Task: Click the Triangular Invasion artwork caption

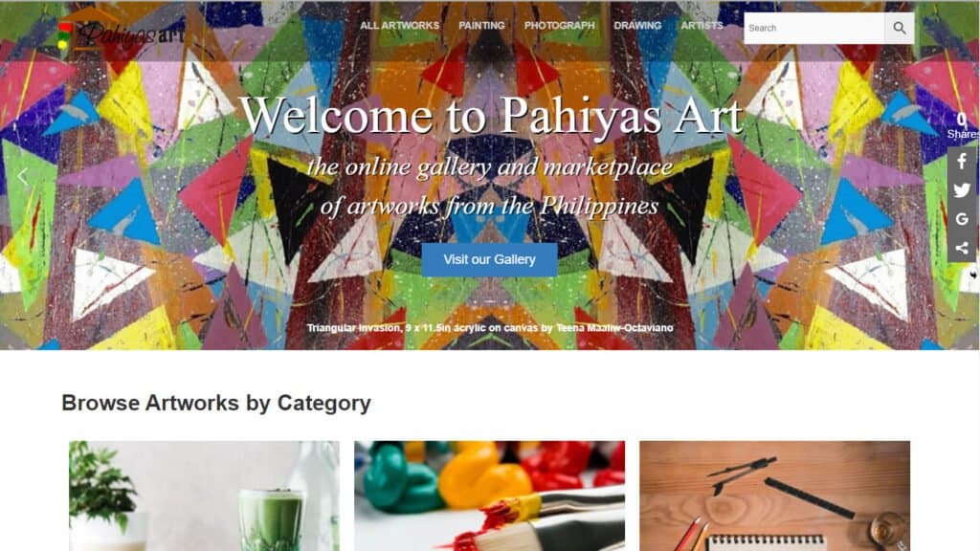Action: coord(489,327)
